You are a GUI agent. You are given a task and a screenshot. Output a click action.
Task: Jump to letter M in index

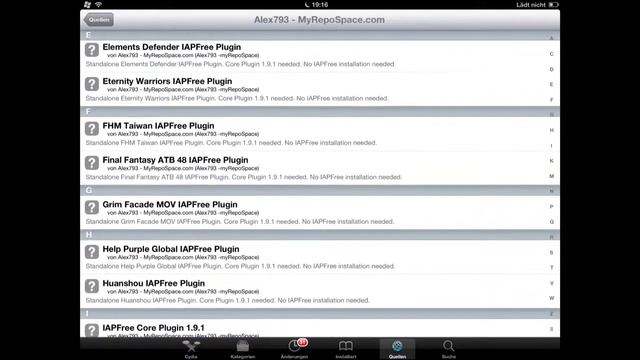[x=551, y=176]
